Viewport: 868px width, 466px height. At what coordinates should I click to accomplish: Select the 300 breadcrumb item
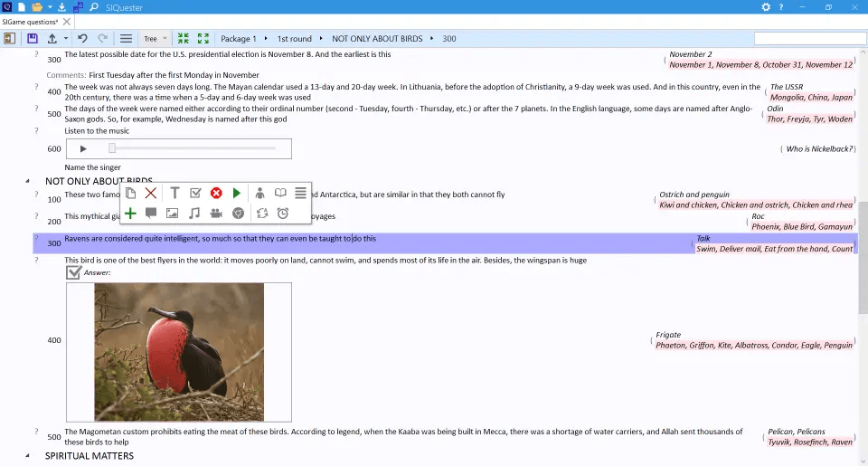click(x=449, y=38)
